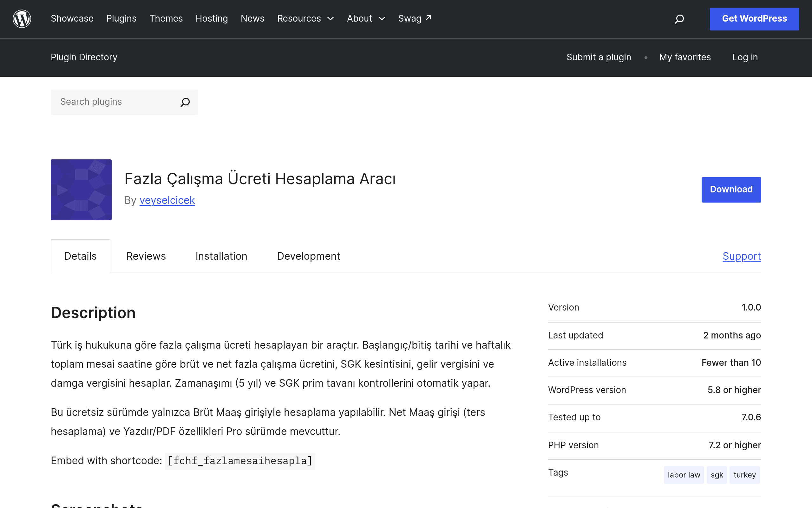Click the search plugins magnifier icon
The image size is (812, 508).
(x=185, y=102)
